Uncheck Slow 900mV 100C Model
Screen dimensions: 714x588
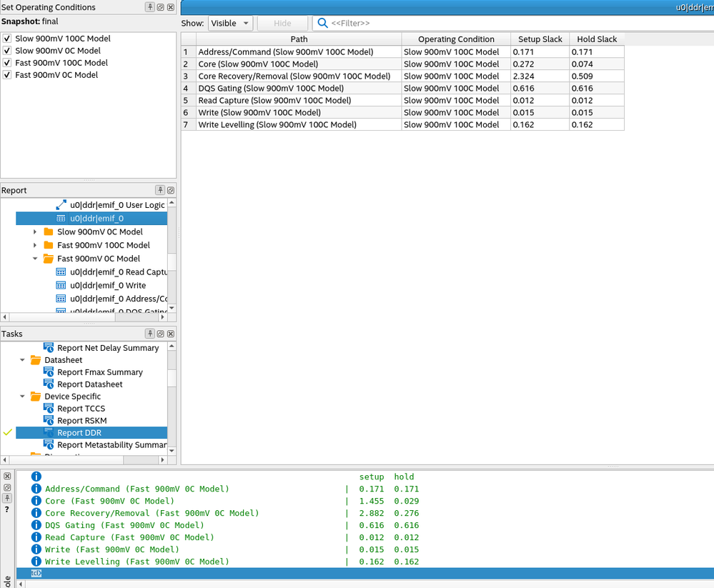tap(7, 39)
